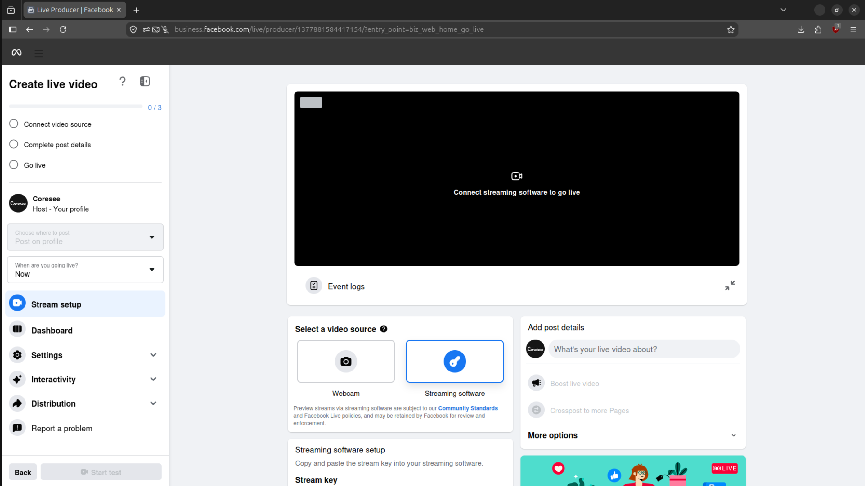Click the Meta logo icon
The image size is (868, 486).
pyautogui.click(x=16, y=52)
